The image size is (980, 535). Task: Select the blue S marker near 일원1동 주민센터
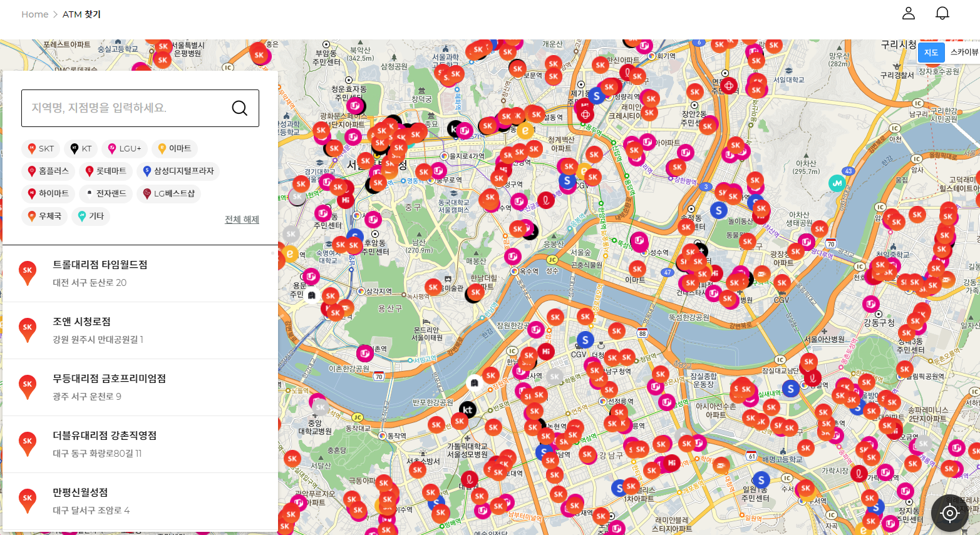(761, 481)
